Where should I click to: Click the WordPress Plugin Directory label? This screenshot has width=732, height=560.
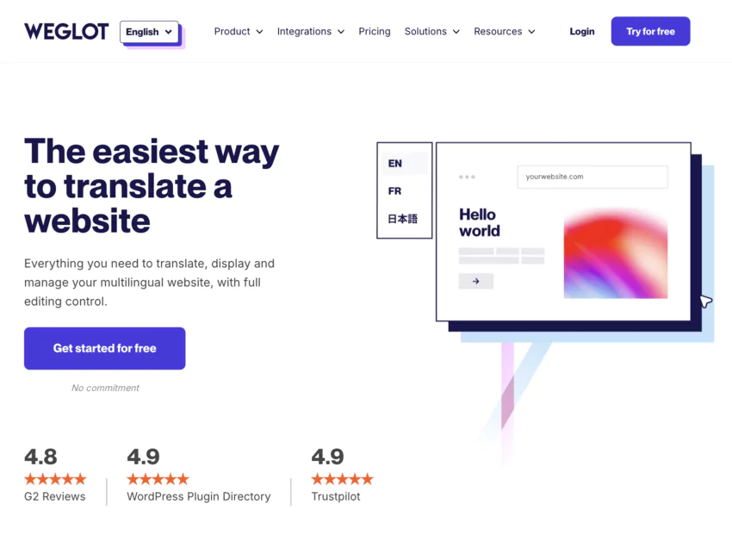tap(198, 496)
